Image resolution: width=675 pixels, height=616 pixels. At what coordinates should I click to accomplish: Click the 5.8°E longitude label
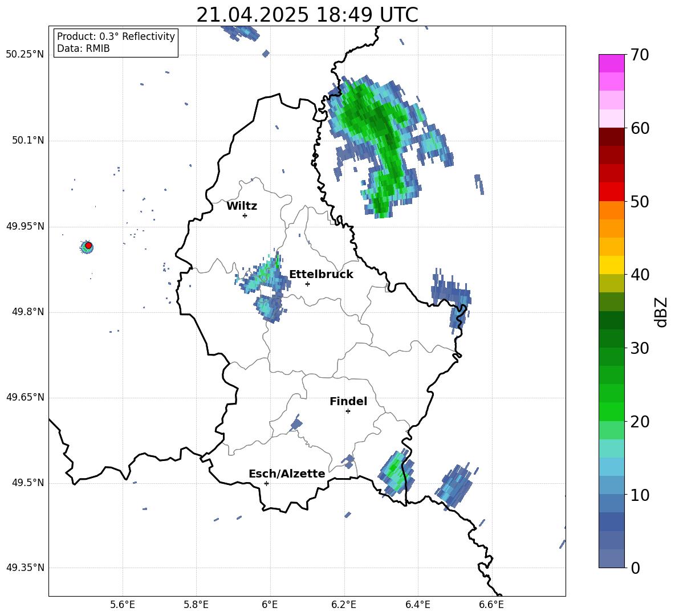click(196, 605)
